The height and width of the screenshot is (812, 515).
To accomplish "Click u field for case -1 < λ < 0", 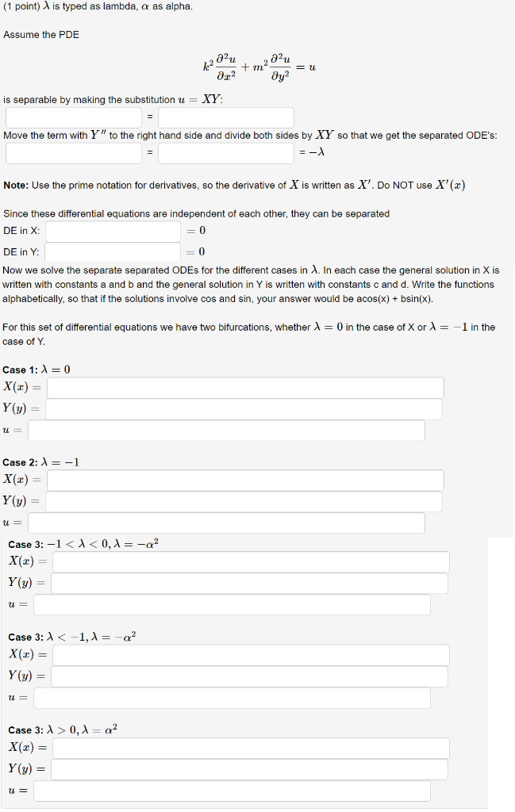I will (230, 604).
